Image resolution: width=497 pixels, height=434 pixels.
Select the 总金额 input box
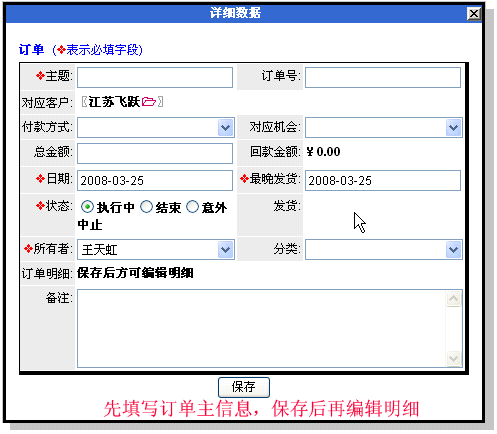[155, 153]
